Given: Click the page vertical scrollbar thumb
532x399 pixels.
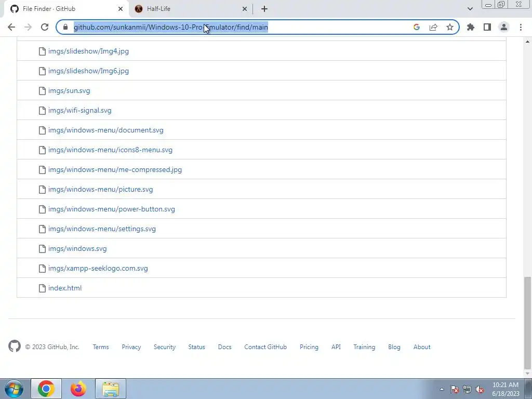Looking at the screenshot, I should [527, 322].
